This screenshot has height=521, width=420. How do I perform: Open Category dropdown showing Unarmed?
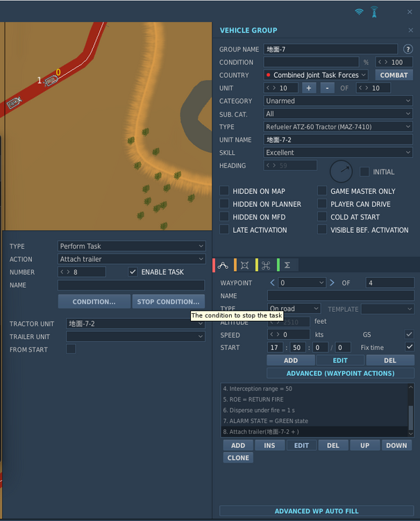[338, 101]
